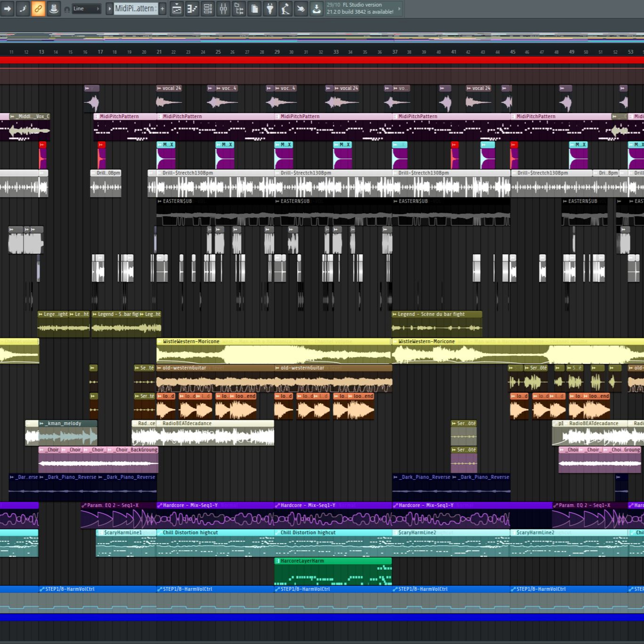The width and height of the screenshot is (644, 644).
Task: Open the plugin picker plug icon
Action: point(270,9)
